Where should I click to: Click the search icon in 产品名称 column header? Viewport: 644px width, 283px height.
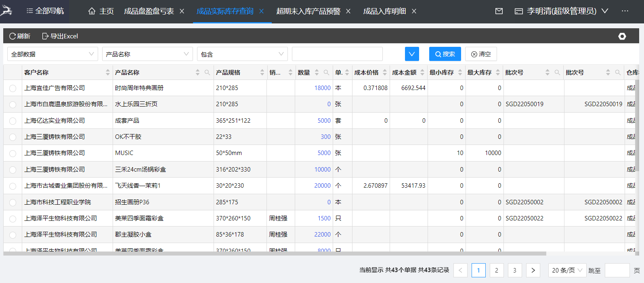[x=207, y=73]
